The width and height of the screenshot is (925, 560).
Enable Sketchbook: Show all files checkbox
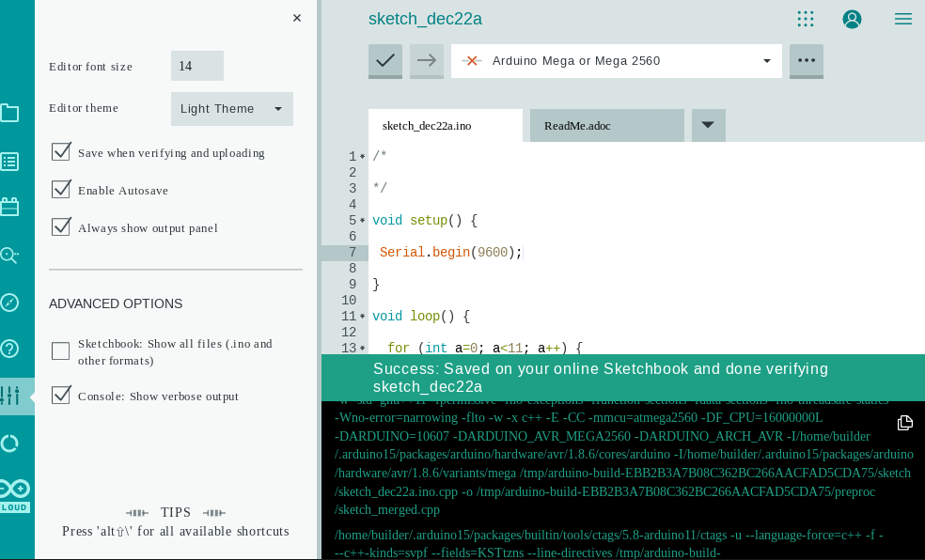point(61,351)
